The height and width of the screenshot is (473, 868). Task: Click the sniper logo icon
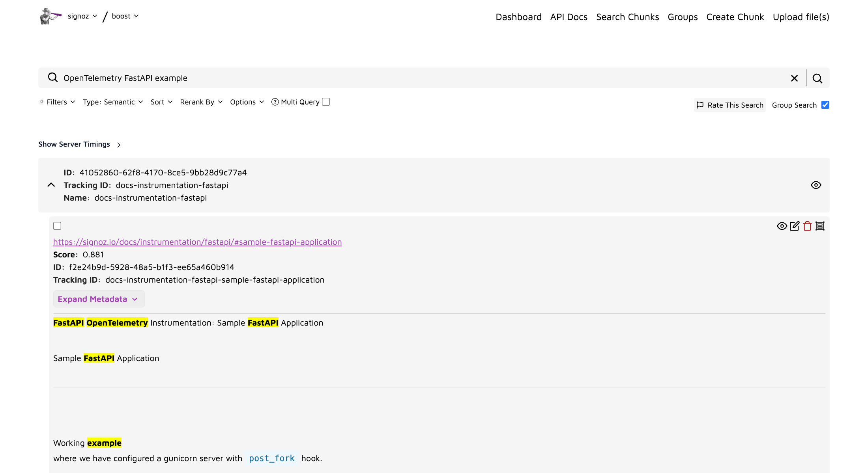tap(51, 16)
